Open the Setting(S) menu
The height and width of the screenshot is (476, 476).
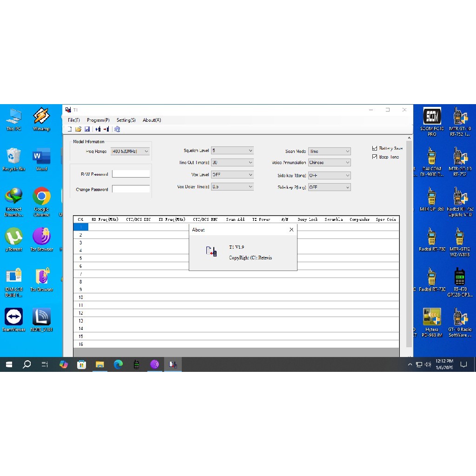(125, 120)
